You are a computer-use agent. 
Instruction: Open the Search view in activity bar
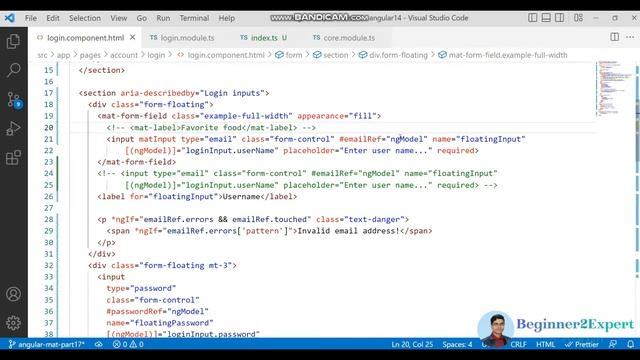(x=13, y=70)
